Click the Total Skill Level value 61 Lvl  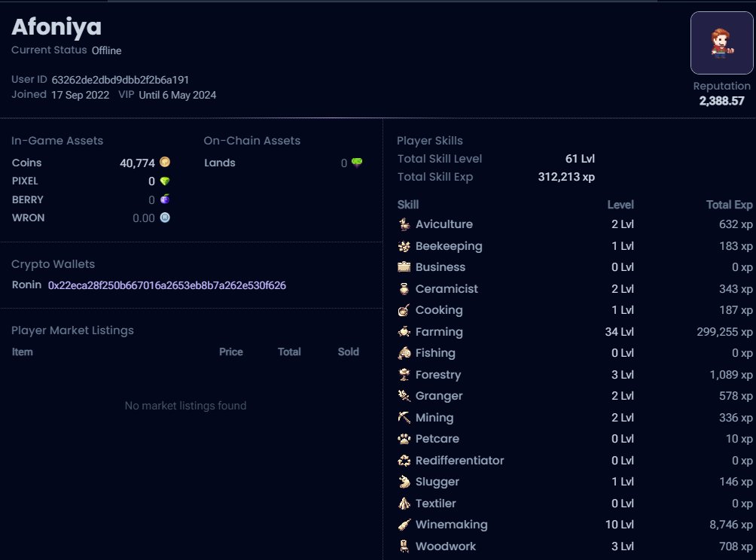click(x=580, y=159)
